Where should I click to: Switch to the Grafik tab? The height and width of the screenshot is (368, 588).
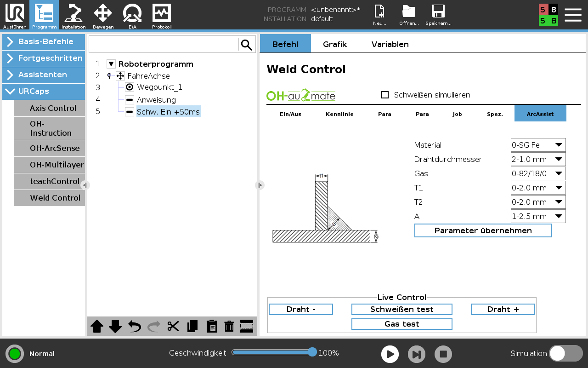pos(335,44)
